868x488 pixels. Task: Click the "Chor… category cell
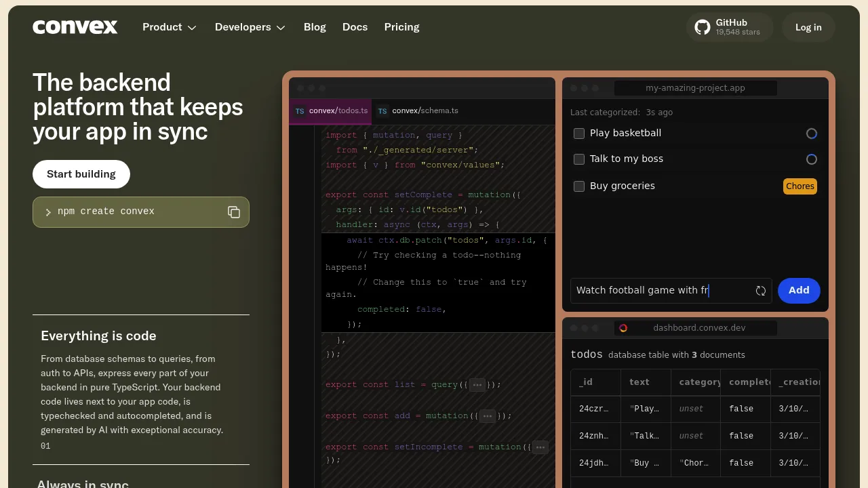click(696, 464)
